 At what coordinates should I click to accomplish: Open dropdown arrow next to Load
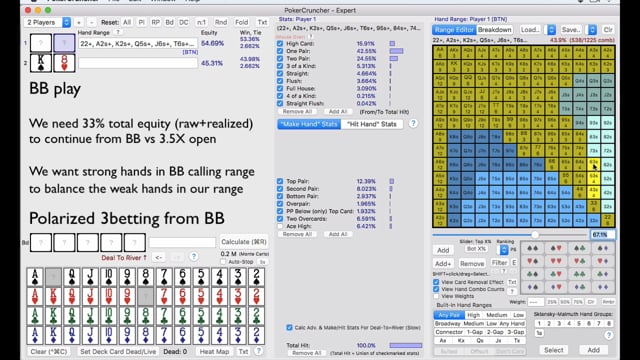coord(551,30)
